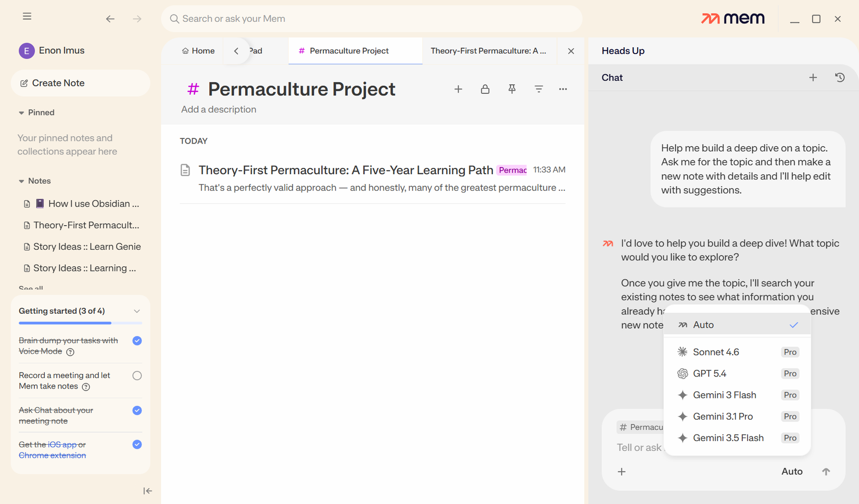This screenshot has width=859, height=504.
Task: Pin the Permaculture Project collection
Action: [512, 89]
